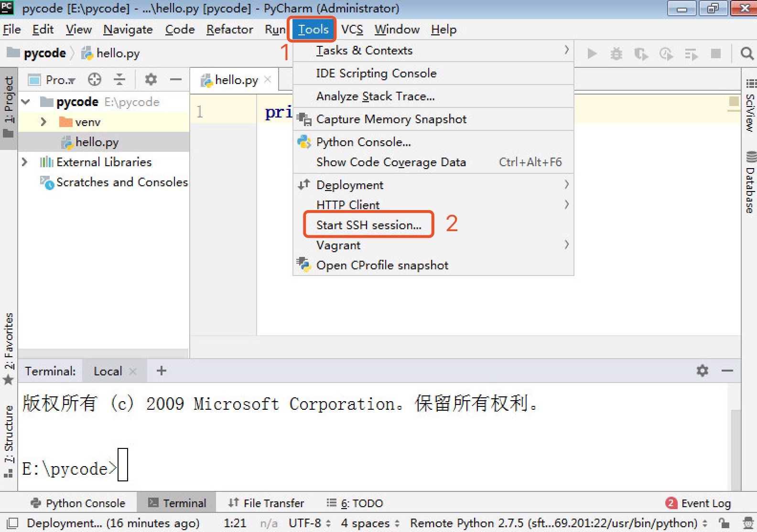
Task: Click the Run toolbar play icon
Action: click(592, 53)
